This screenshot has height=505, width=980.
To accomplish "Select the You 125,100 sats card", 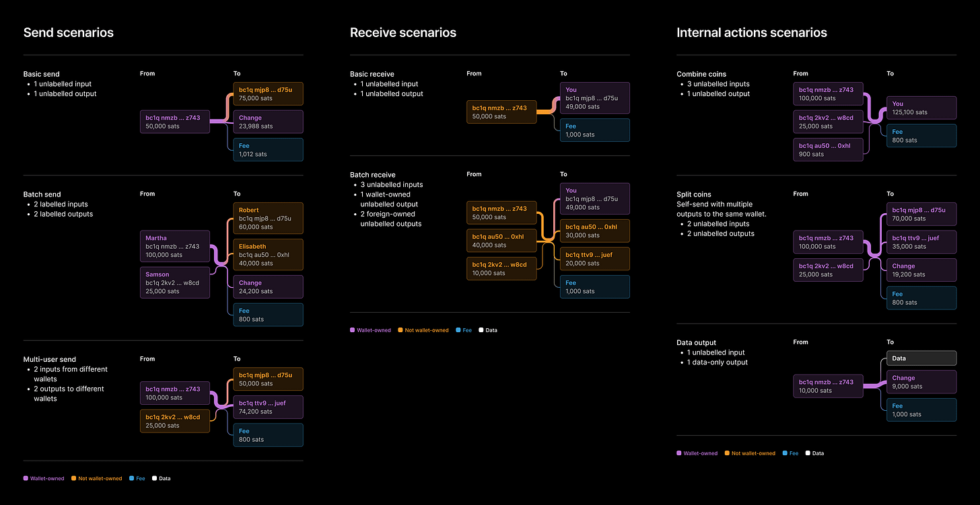I will [x=921, y=108].
